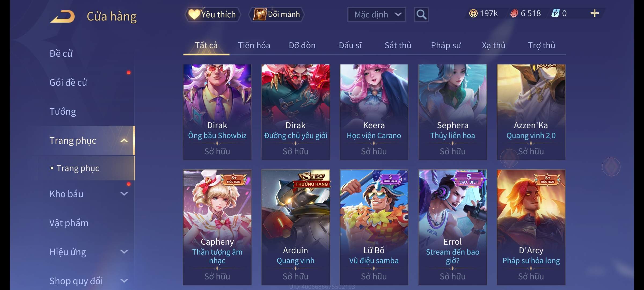Open the search magnifier icon
The height and width of the screenshot is (290, 644).
point(421,15)
